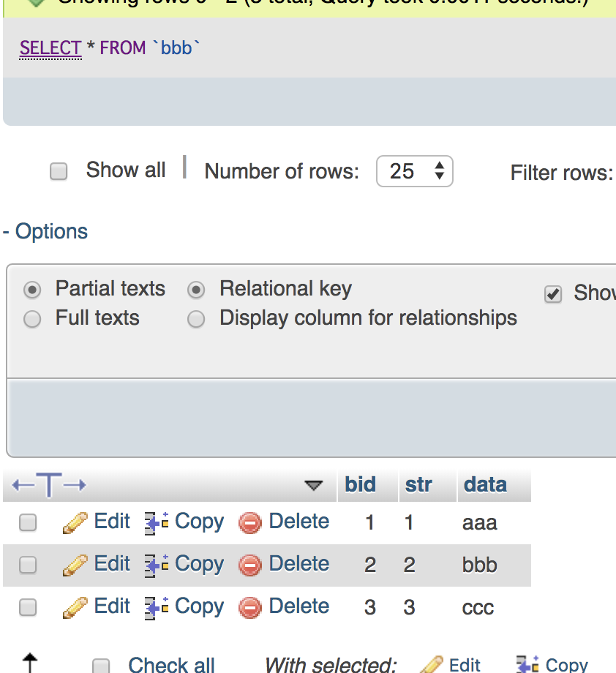Open the column options dropdown triangle
Screen dimensions: 616x673
tap(313, 485)
